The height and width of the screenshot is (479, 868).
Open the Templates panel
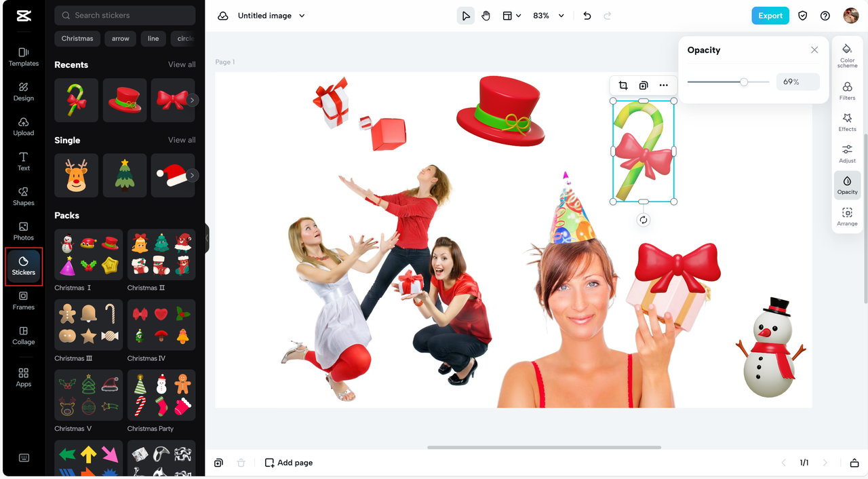coord(24,57)
